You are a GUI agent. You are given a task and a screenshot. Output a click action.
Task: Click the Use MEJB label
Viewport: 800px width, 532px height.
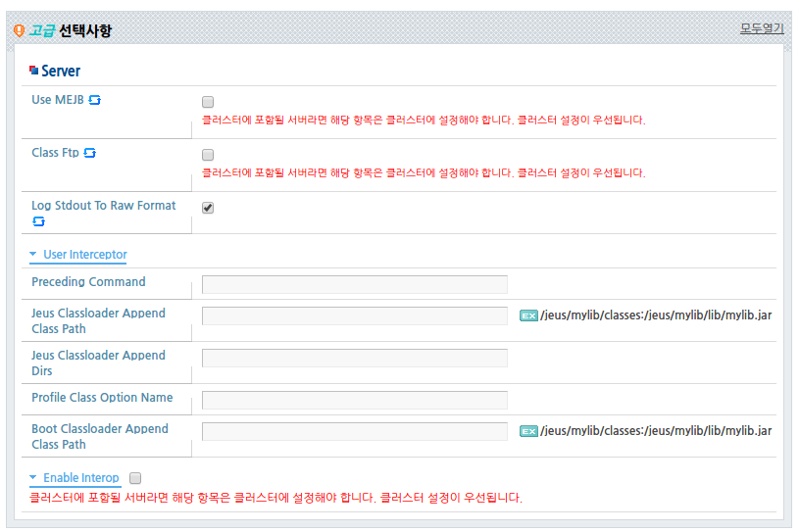point(58,100)
